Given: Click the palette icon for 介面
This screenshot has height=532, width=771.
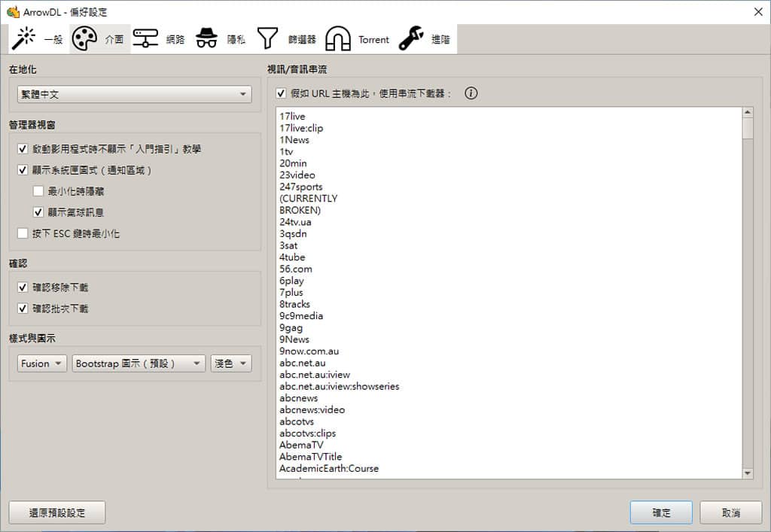Looking at the screenshot, I should coord(84,39).
